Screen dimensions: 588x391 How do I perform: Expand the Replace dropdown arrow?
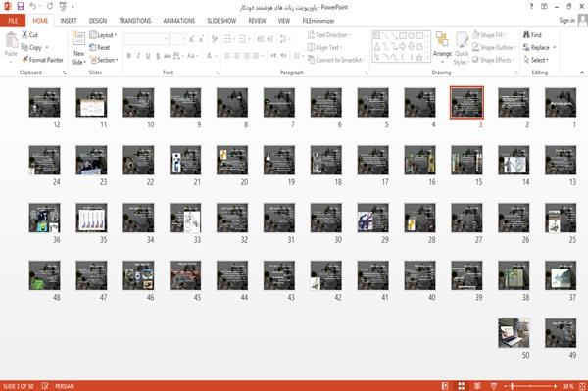click(x=555, y=48)
